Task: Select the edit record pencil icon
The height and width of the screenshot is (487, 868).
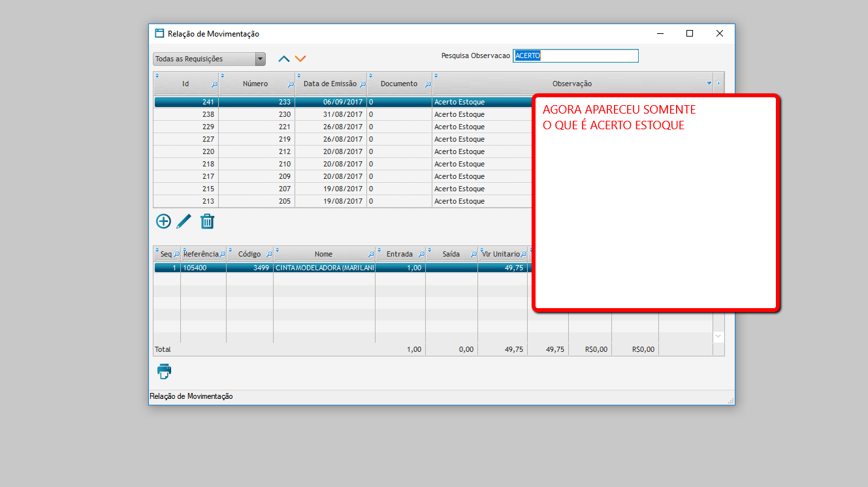Action: pyautogui.click(x=184, y=221)
